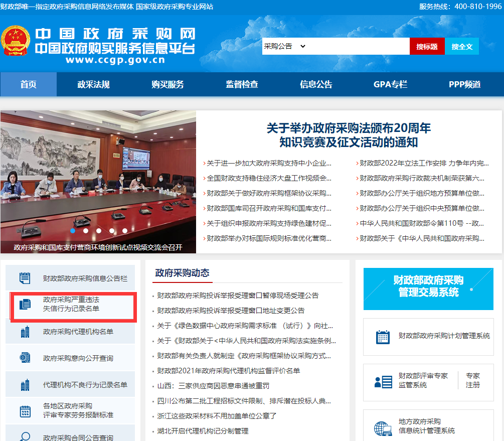Click the 搜全文 search button
The height and width of the screenshot is (441, 504).
click(x=462, y=46)
